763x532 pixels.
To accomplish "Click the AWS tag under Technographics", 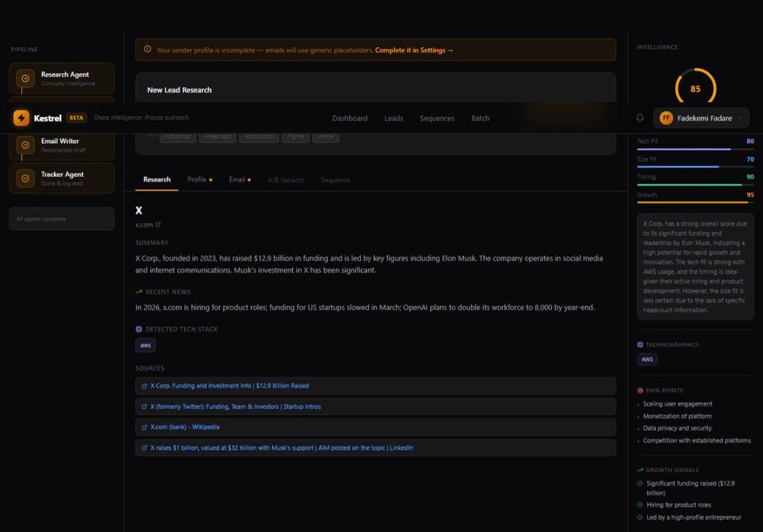I will 647,359.
